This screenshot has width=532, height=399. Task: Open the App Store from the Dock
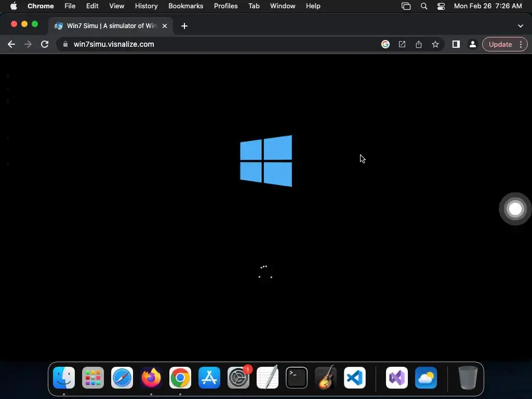209,378
